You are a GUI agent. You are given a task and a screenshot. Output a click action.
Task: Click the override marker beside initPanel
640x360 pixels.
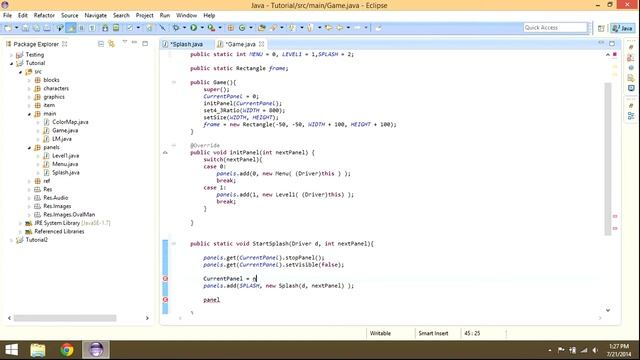[165, 153]
